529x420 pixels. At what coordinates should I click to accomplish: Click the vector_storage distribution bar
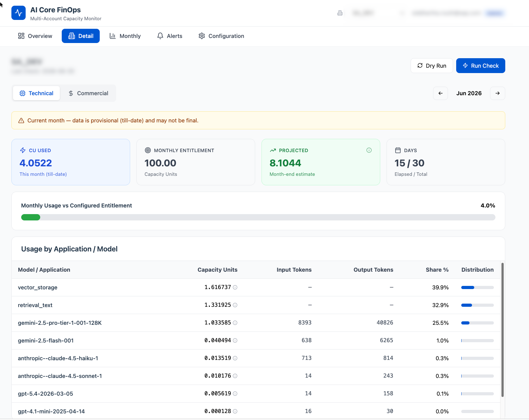[x=477, y=287]
